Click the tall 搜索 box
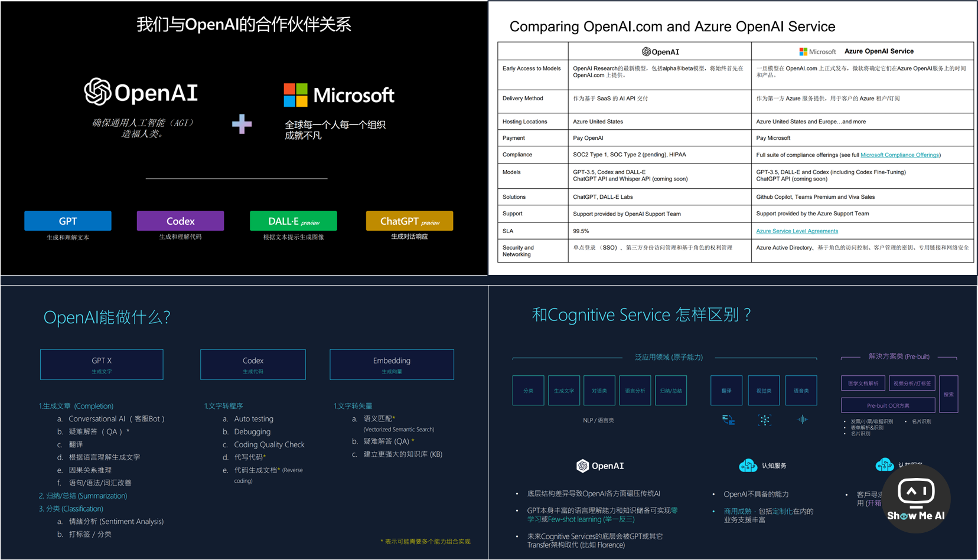The height and width of the screenshot is (560, 978). 948,394
